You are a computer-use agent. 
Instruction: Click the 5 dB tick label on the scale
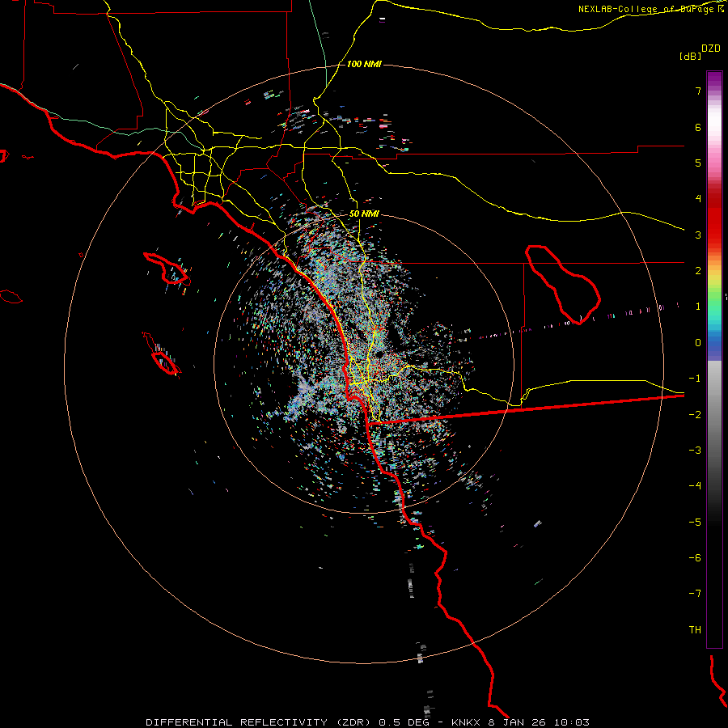(698, 163)
